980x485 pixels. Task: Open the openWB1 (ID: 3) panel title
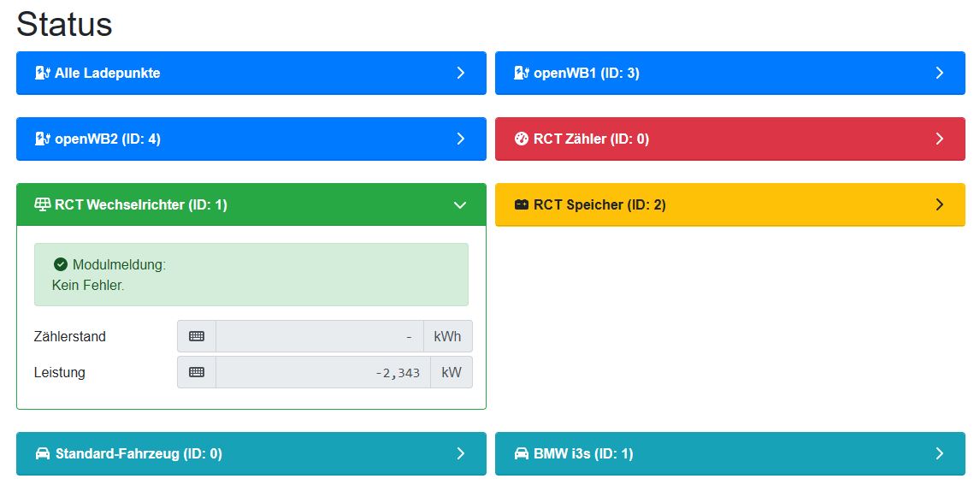coord(587,74)
